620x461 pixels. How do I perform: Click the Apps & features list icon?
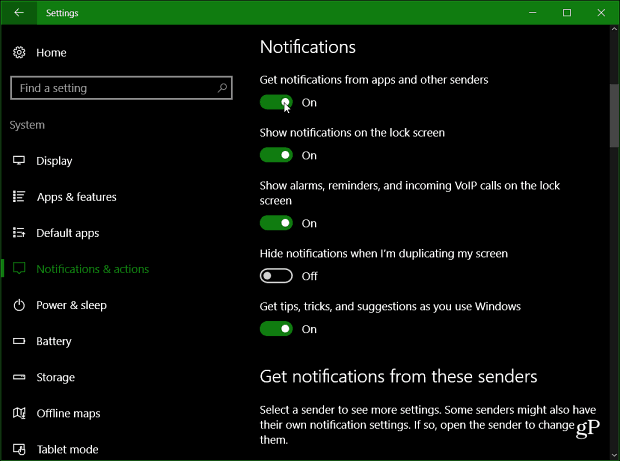(19, 196)
